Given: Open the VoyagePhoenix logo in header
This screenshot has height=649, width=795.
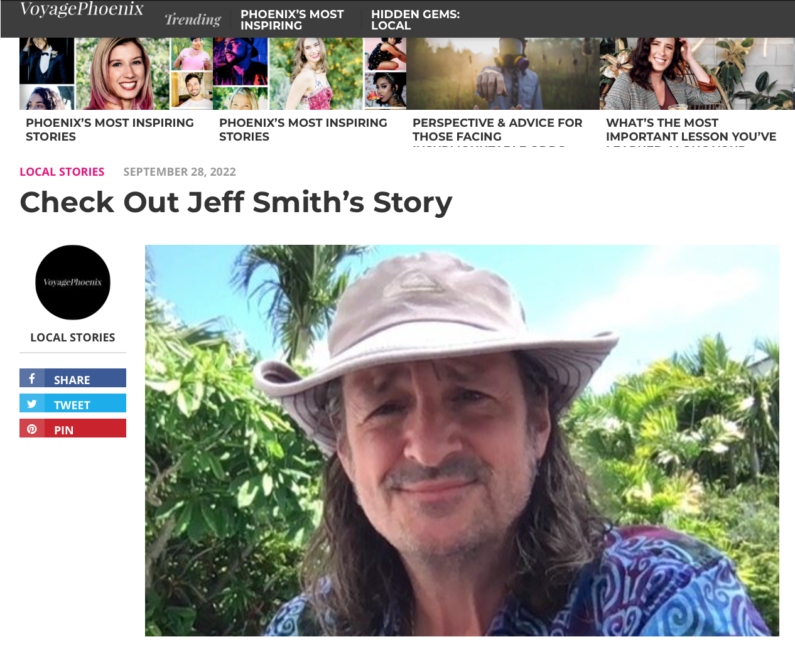Looking at the screenshot, I should tap(82, 9).
